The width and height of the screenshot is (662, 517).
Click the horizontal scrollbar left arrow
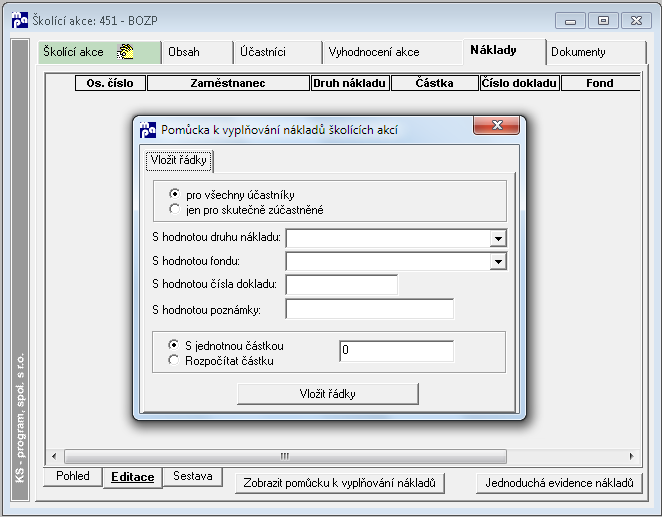tap(54, 456)
